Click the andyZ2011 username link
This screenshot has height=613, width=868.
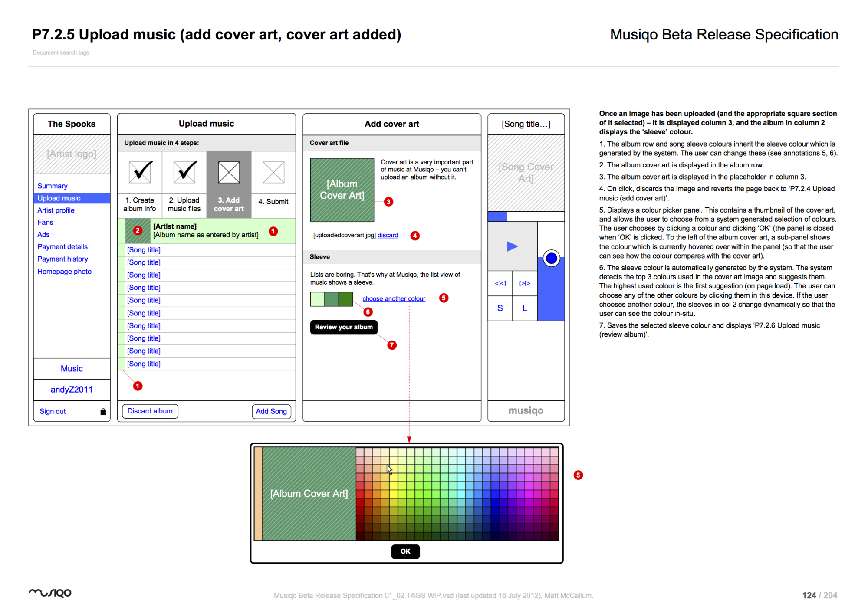pyautogui.click(x=72, y=390)
